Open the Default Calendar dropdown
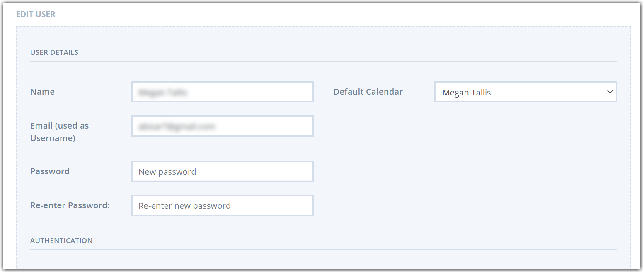Screen dimensions: 644x273 pos(525,92)
